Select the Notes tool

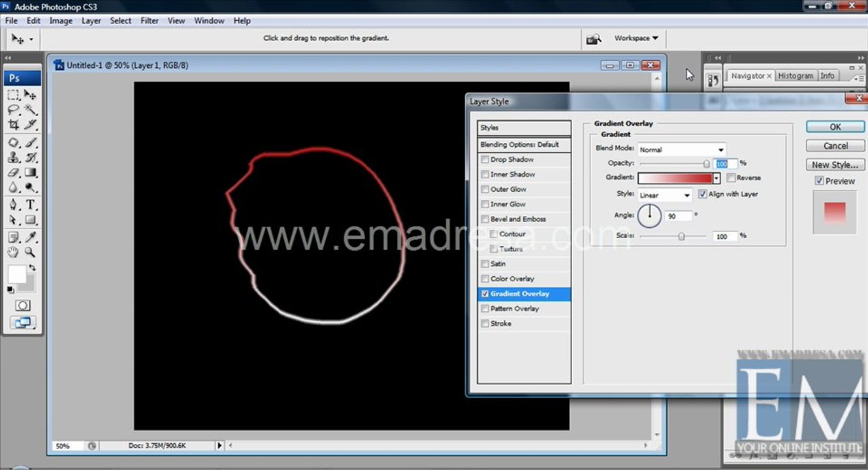click(x=14, y=237)
